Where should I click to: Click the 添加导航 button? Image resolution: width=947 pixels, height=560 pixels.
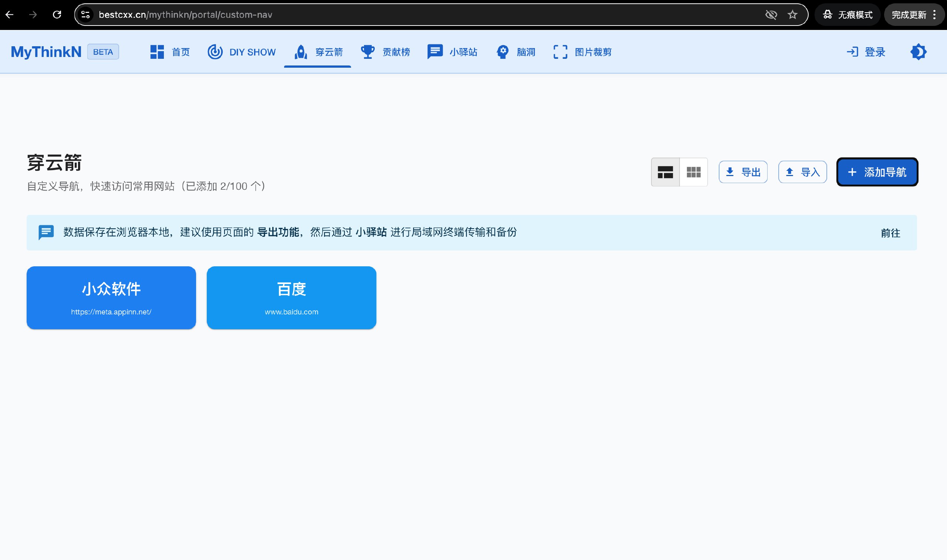click(877, 172)
